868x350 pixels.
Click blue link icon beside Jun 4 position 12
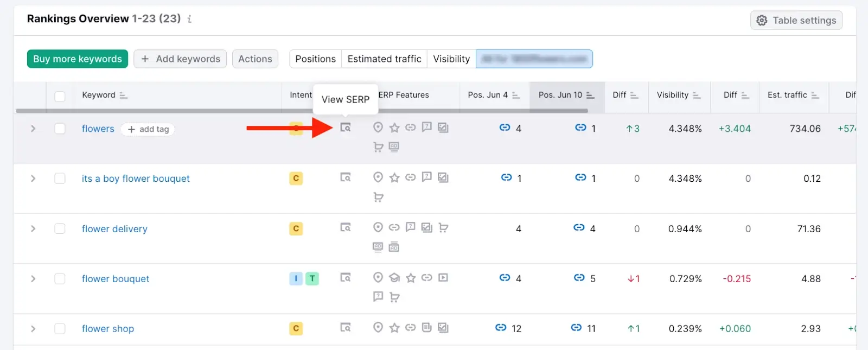coord(501,328)
